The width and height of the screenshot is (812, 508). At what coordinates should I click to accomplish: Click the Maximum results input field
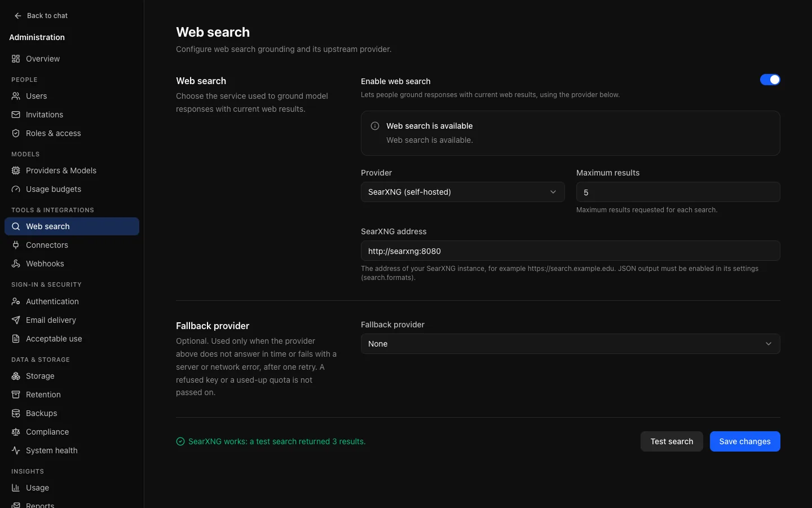678,192
